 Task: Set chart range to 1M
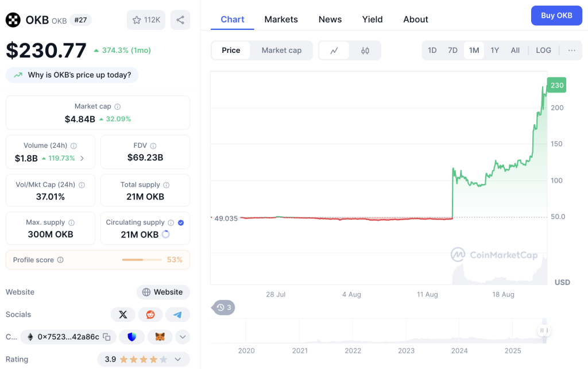(474, 51)
